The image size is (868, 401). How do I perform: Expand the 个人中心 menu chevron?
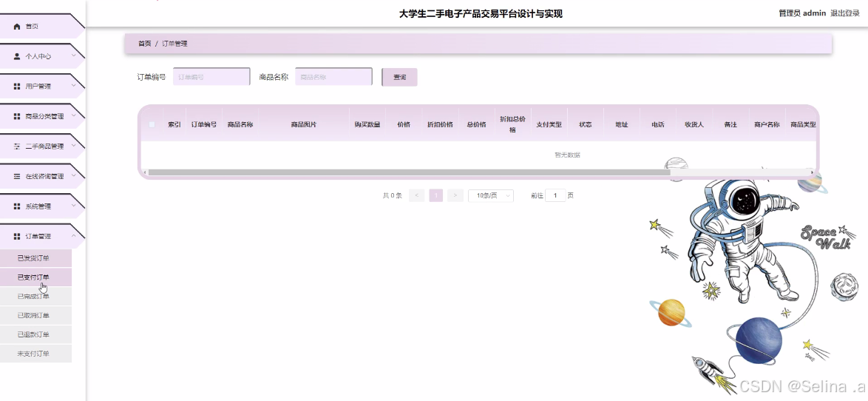pos(74,56)
